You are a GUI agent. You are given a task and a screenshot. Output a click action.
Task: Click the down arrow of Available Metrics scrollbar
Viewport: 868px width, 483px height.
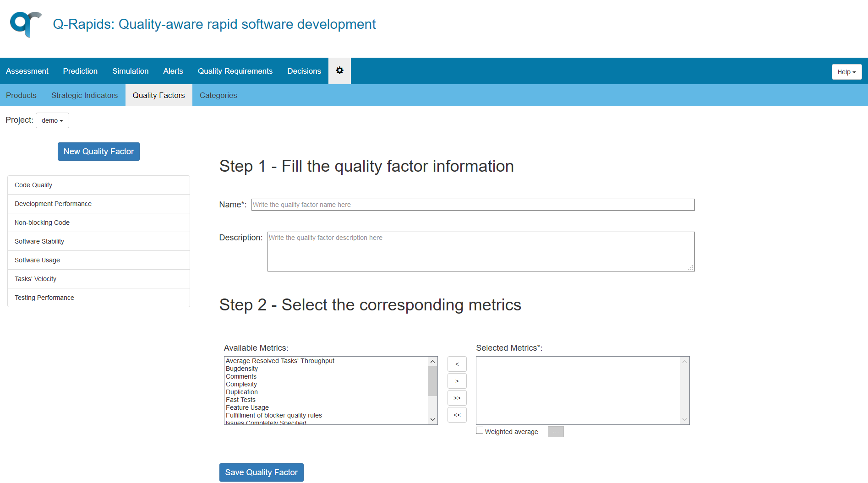coord(432,419)
